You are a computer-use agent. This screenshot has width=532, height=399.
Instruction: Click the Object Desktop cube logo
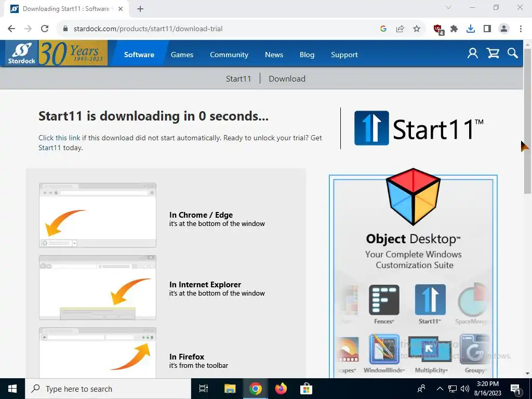(413, 197)
